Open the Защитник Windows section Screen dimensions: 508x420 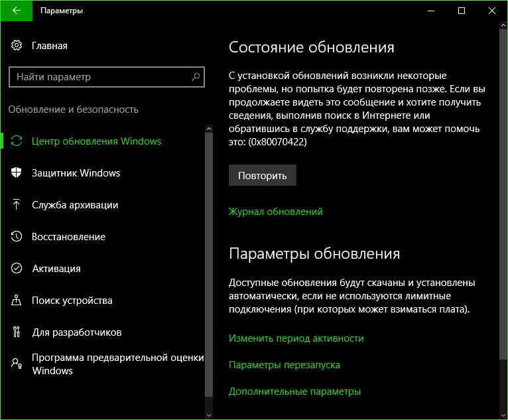click(76, 173)
